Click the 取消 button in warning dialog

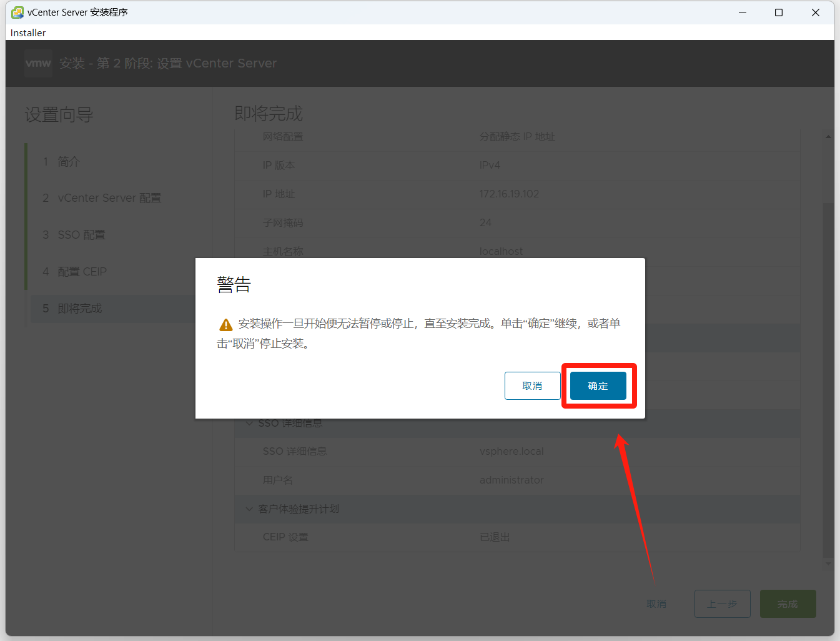(x=532, y=386)
